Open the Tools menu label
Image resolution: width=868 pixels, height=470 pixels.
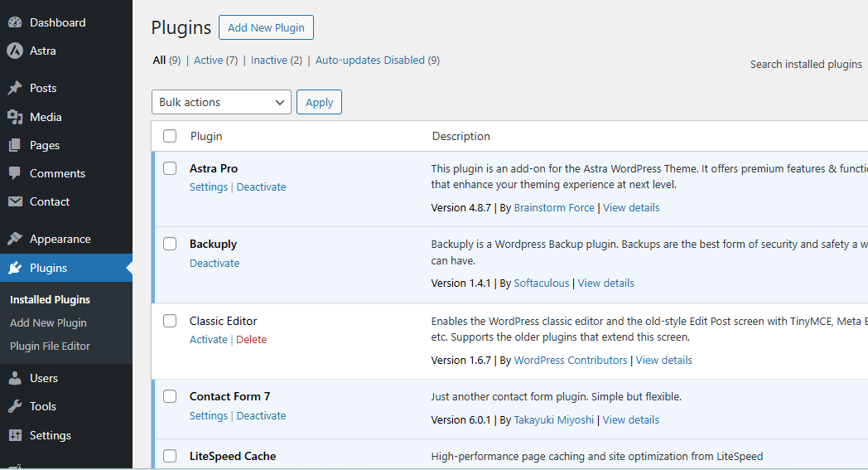(43, 406)
